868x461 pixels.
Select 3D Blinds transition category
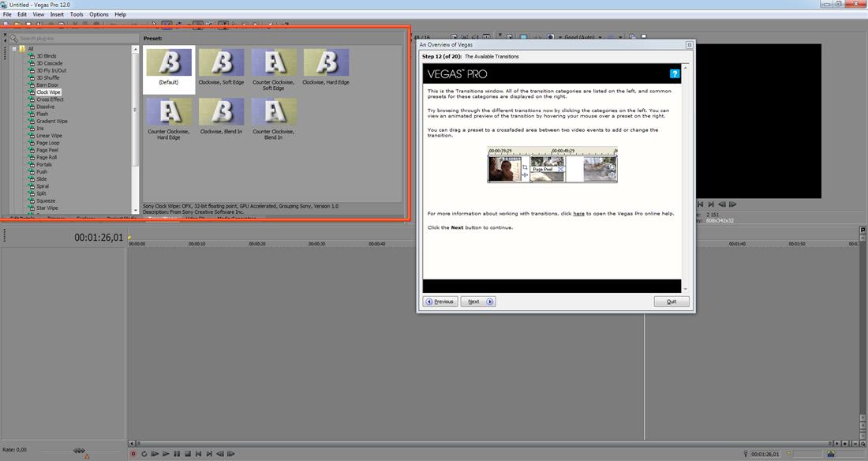point(47,56)
